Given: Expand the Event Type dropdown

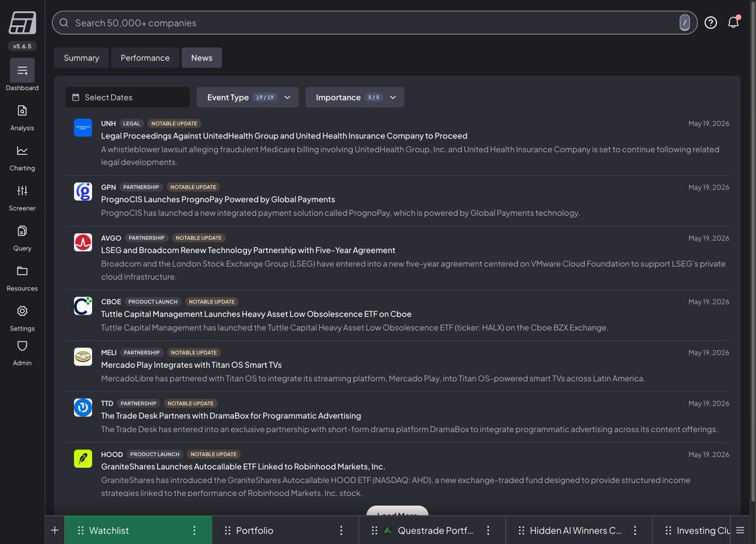Looking at the screenshot, I should click(248, 97).
